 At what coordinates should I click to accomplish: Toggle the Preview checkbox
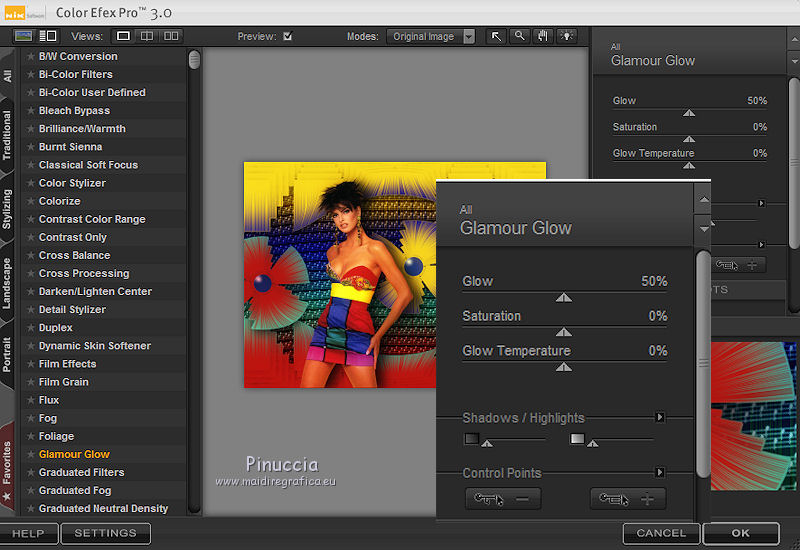point(288,37)
